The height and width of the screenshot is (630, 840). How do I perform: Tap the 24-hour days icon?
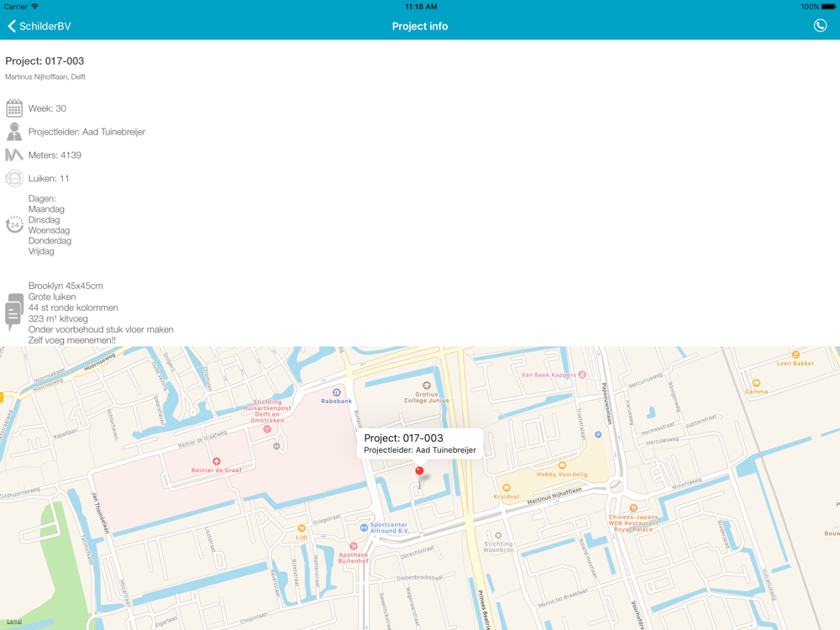click(14, 224)
